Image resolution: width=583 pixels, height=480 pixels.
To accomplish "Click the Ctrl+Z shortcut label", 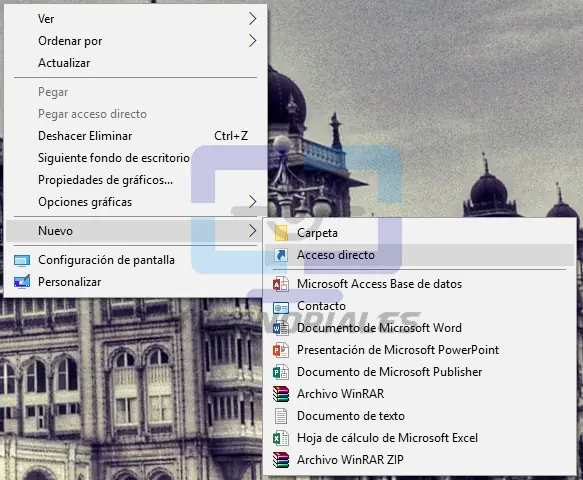I will click(231, 136).
